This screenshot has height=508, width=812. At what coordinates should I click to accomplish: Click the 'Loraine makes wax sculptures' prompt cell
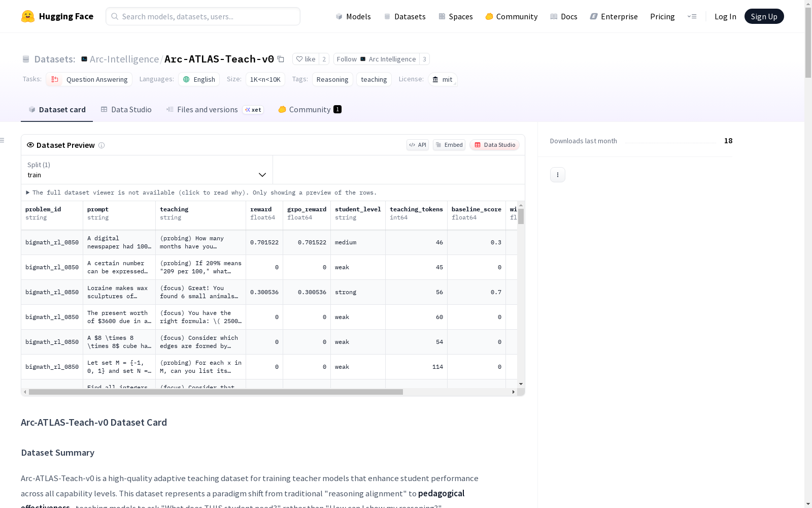tap(119, 292)
